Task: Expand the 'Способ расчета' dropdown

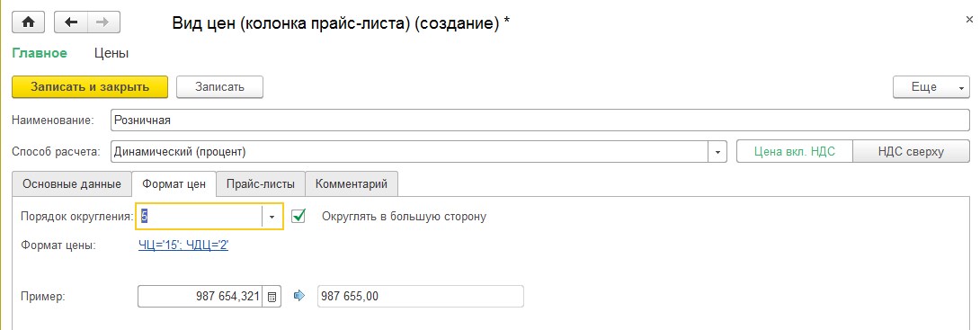Action: coord(717,152)
